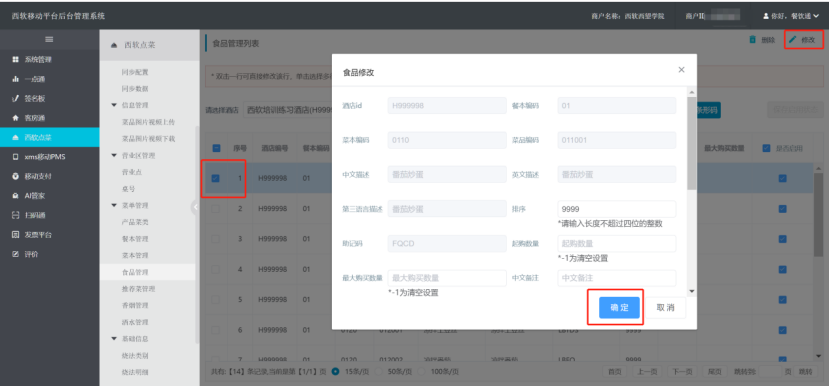
Task: Click 确定 button in the dialog
Action: (x=619, y=308)
